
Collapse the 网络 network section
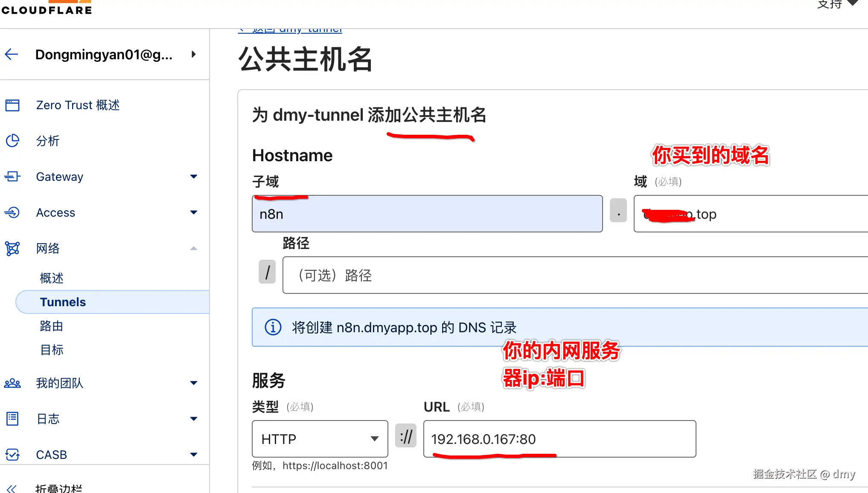pyautogui.click(x=194, y=248)
